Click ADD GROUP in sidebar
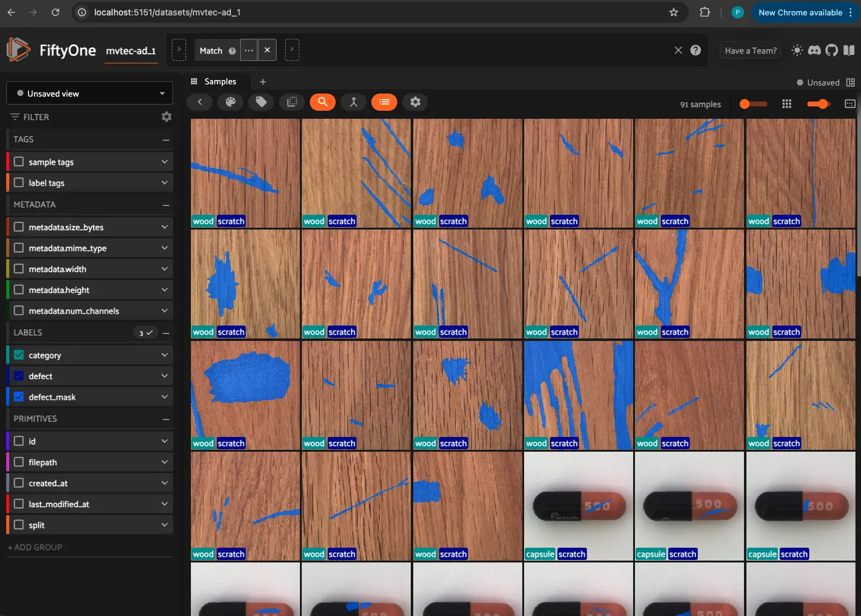The image size is (861, 616). [x=35, y=547]
